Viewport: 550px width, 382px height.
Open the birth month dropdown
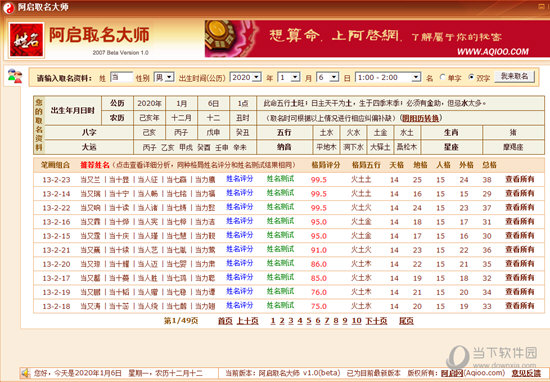tap(289, 77)
